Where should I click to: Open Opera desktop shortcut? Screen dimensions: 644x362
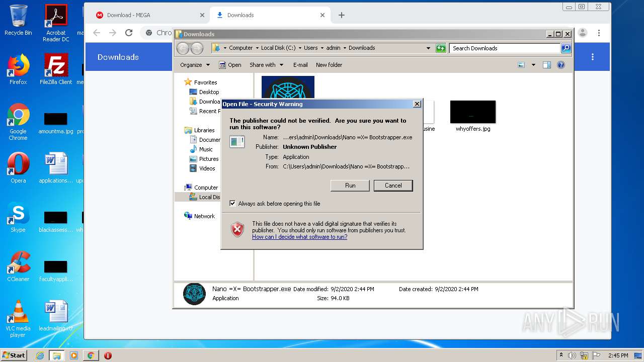pos(18,167)
